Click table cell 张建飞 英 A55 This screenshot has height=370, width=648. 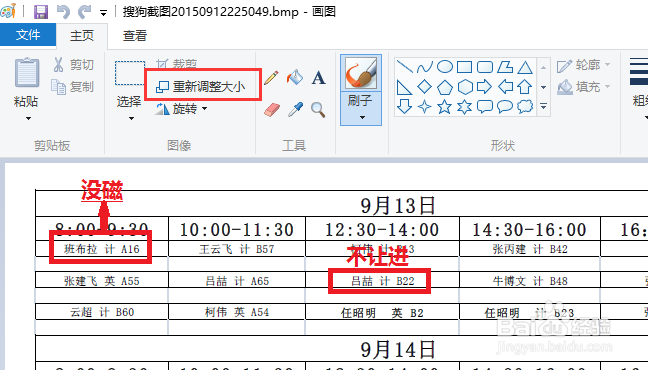pos(102,281)
